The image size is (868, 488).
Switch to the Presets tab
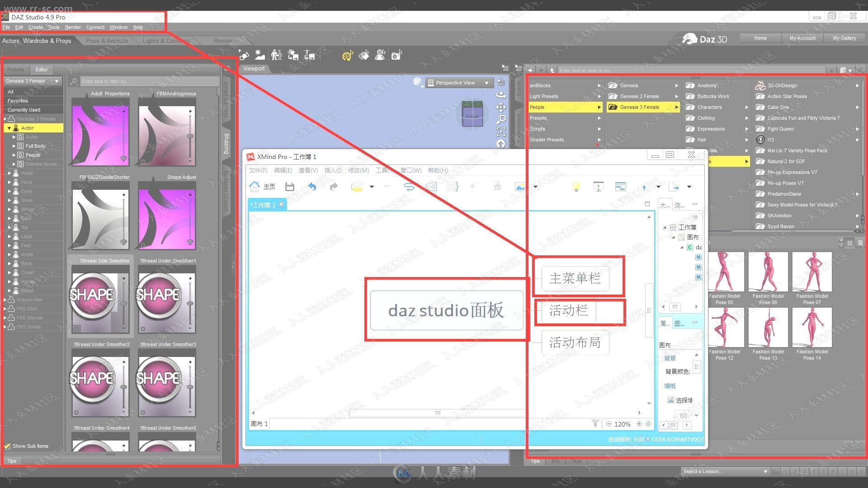click(x=15, y=70)
